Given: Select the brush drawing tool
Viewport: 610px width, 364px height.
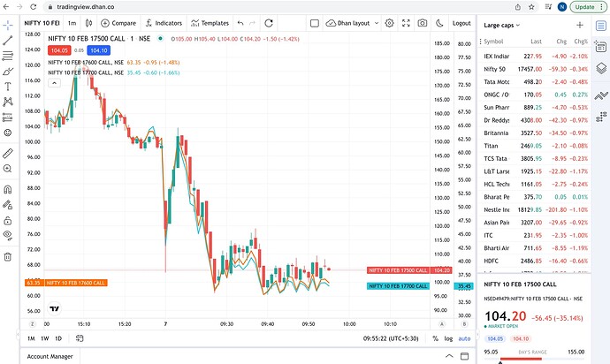Looking at the screenshot, I should point(8,72).
